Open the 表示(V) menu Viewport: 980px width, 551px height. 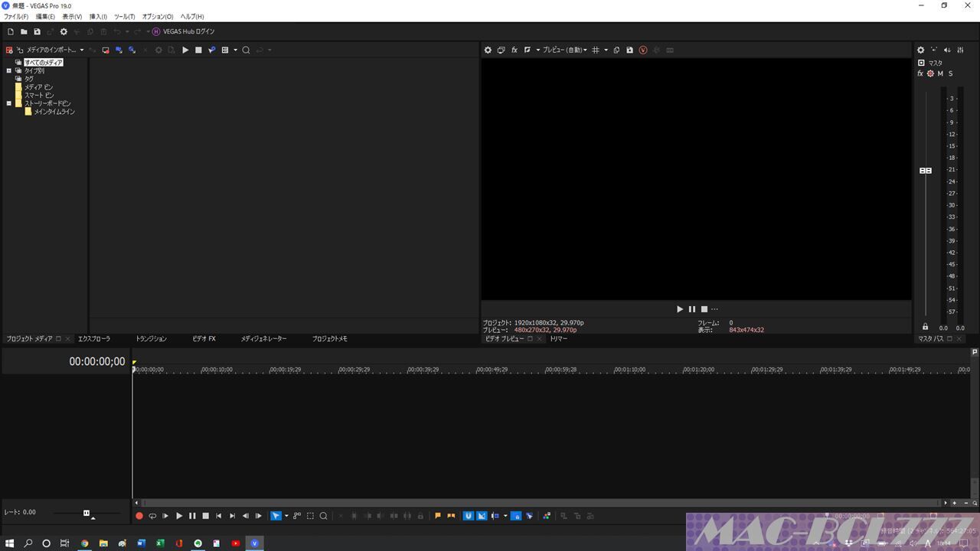tap(72, 16)
